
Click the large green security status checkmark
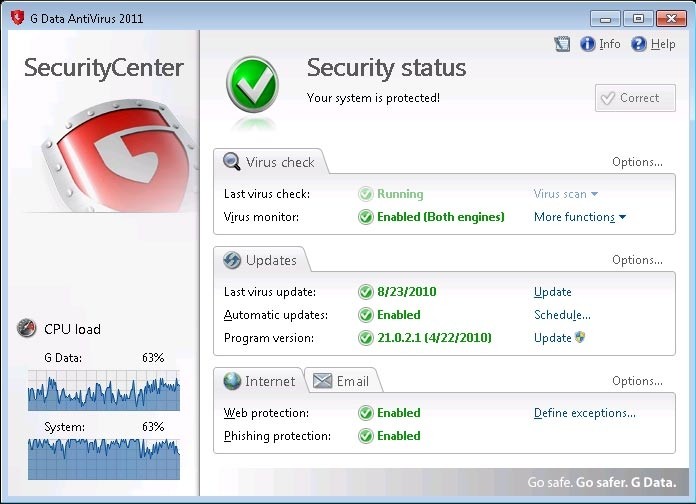tap(253, 84)
